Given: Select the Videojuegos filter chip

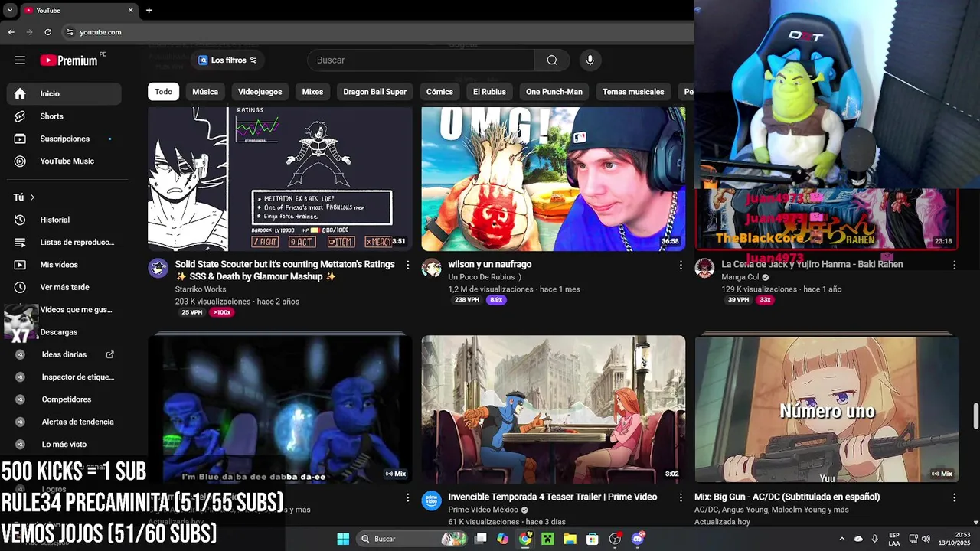Looking at the screenshot, I should (260, 92).
